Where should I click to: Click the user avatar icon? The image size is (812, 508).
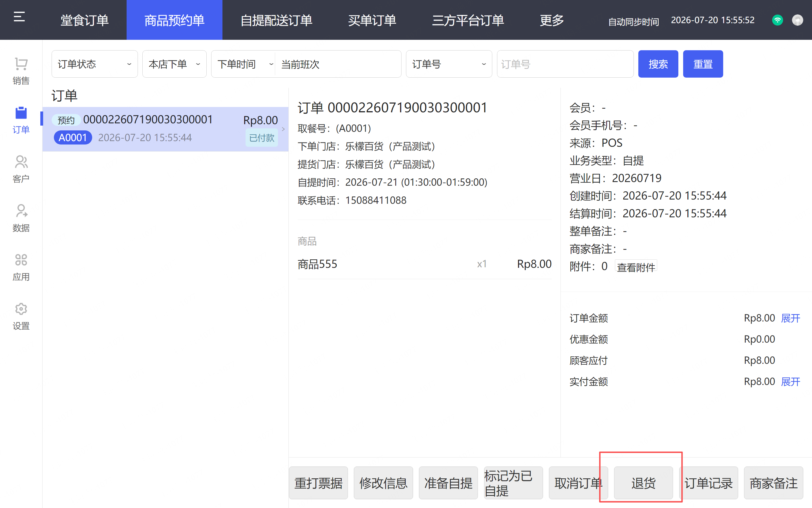798,20
